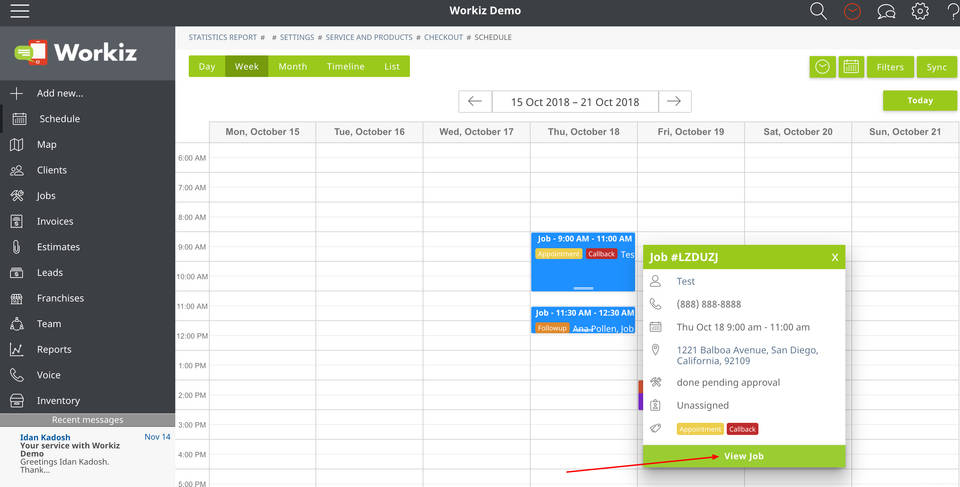The width and height of the screenshot is (960, 487).
Task: Go to previous week arrow
Action: point(475,102)
